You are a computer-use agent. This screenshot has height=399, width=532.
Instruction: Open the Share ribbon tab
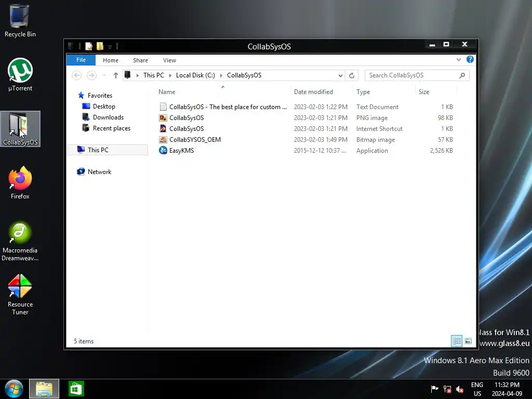(x=140, y=60)
